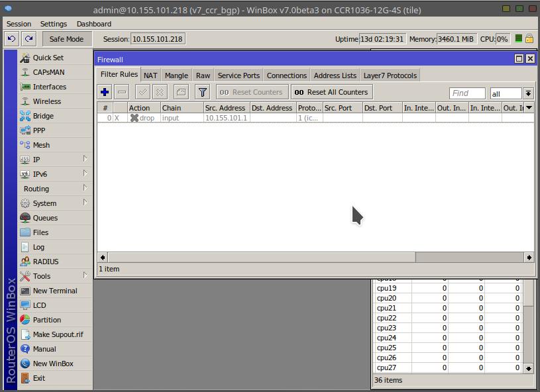
Task: Open Bridge in the sidebar
Action: click(x=43, y=116)
